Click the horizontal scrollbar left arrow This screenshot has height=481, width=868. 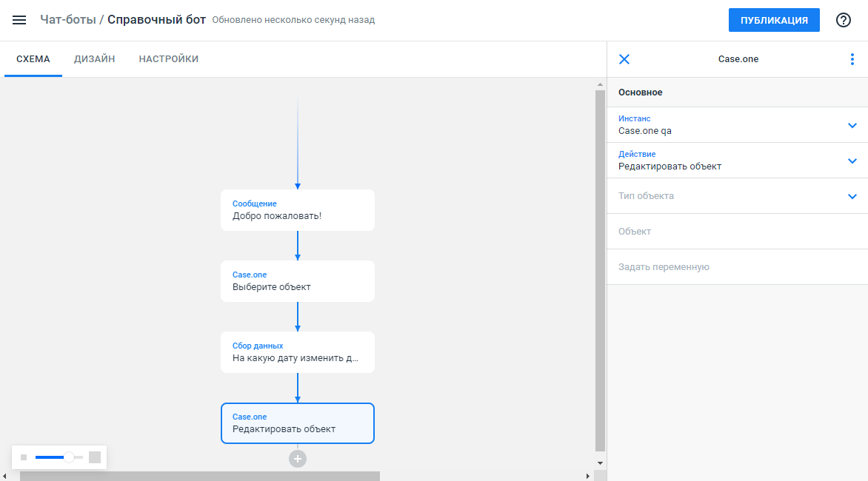(4, 476)
